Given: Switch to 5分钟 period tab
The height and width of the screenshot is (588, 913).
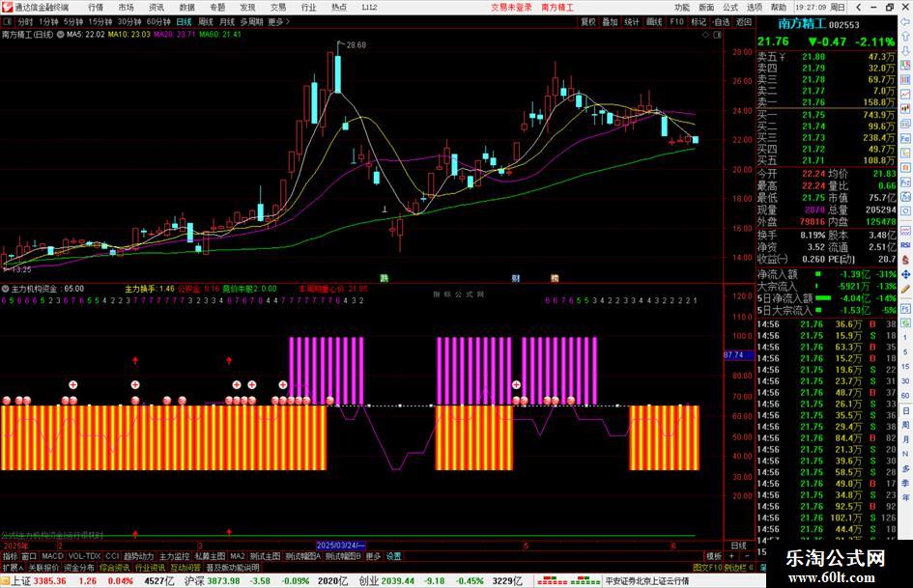Looking at the screenshot, I should point(73,21).
